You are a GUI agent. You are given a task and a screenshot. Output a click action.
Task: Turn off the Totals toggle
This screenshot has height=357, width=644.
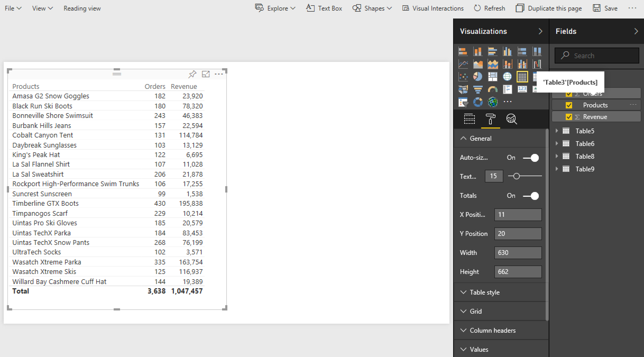tap(531, 196)
